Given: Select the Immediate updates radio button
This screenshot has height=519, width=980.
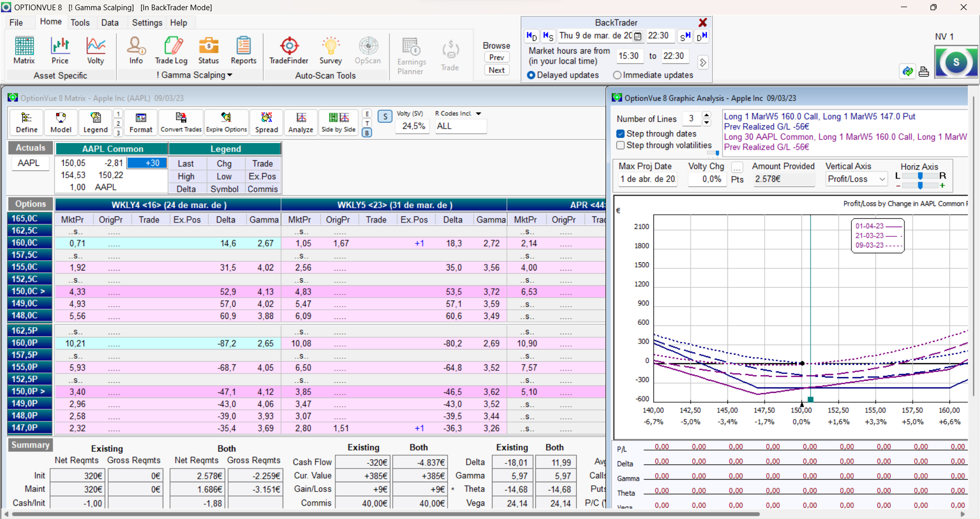Looking at the screenshot, I should 617,75.
